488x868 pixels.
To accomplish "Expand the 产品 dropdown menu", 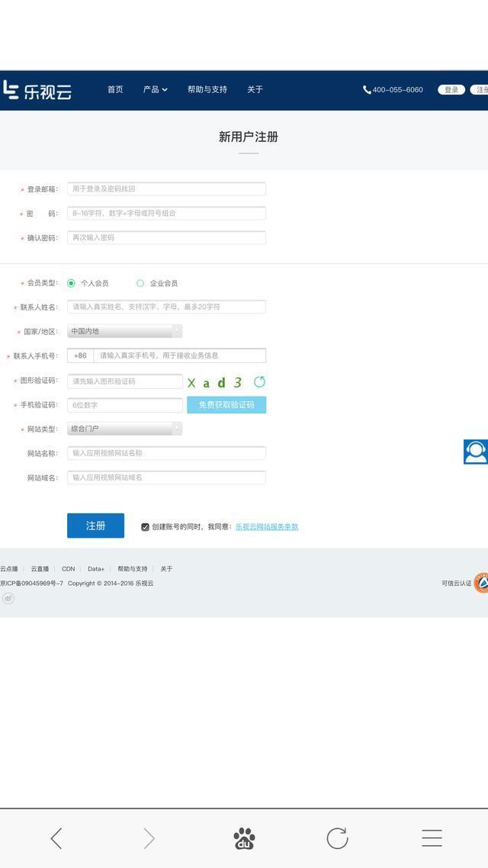I will [155, 89].
